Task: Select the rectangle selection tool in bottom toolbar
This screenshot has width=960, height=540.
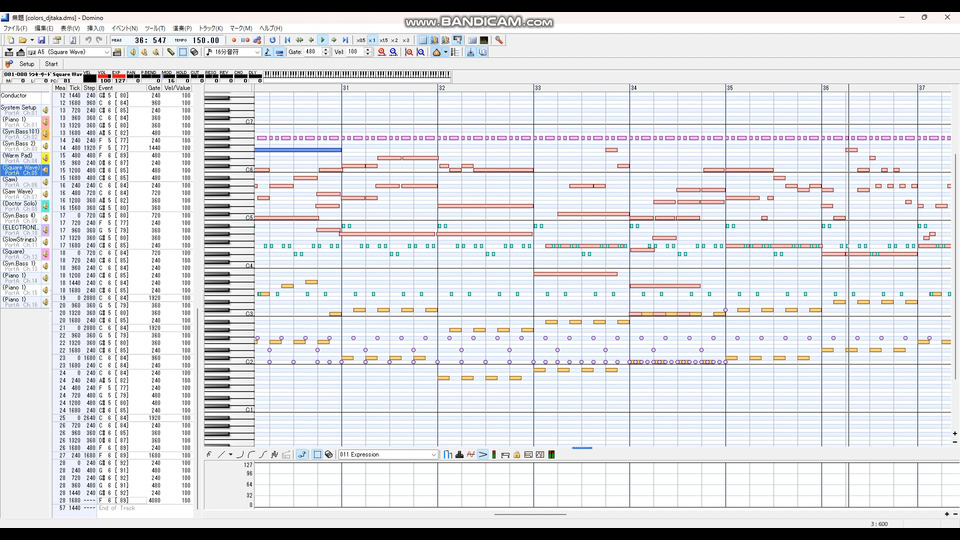Action: 317,455
